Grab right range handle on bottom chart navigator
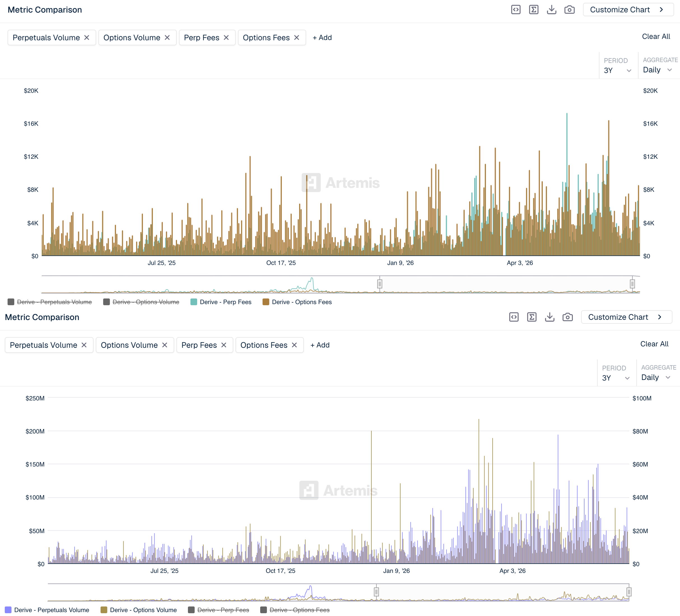Image resolution: width=680 pixels, height=616 pixels. (629, 591)
